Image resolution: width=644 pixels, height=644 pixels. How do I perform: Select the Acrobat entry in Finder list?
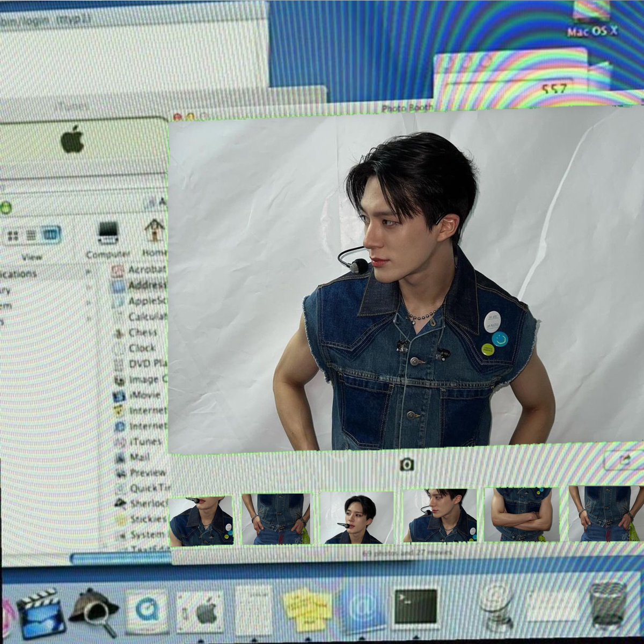click(140, 269)
